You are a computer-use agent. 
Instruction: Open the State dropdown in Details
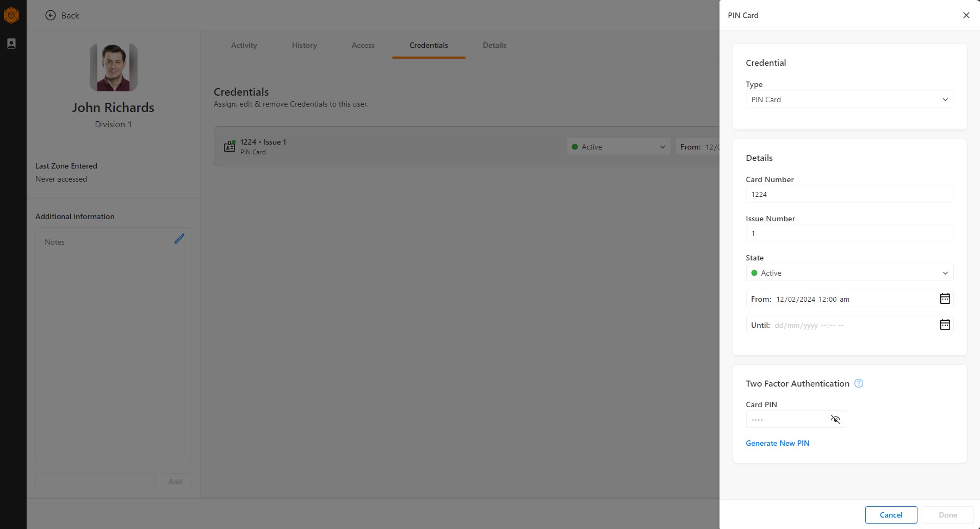849,273
